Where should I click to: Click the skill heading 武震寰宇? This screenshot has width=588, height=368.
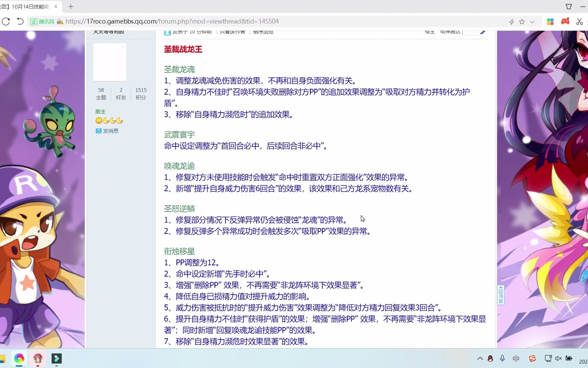click(179, 135)
